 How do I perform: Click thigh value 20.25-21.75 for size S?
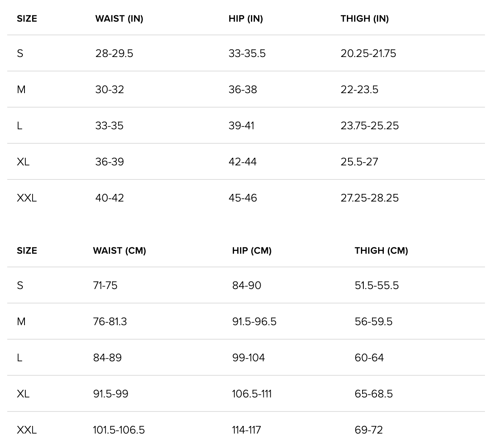coord(368,53)
